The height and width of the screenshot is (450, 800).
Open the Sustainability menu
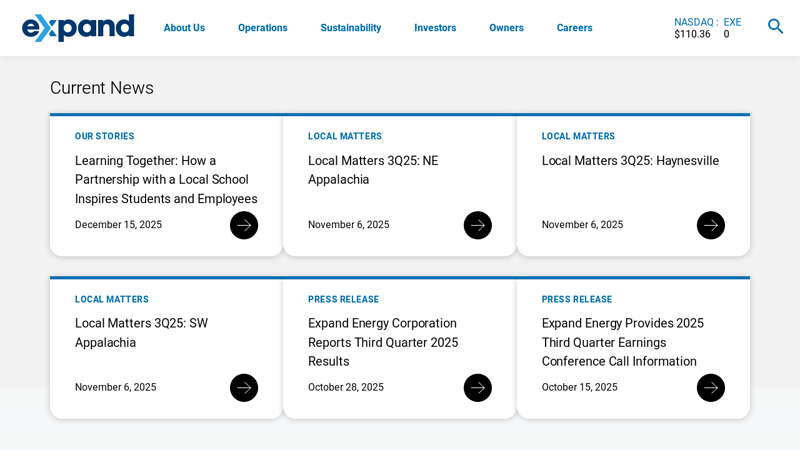(x=350, y=28)
